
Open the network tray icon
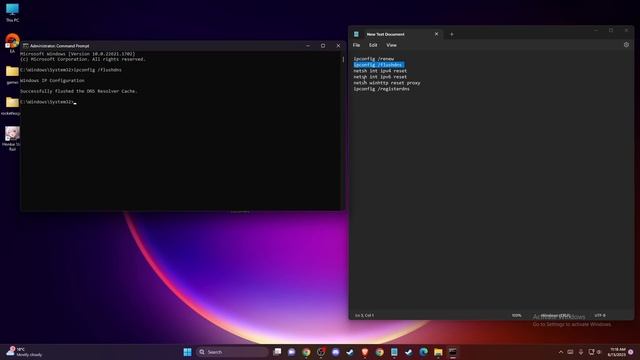point(591,352)
